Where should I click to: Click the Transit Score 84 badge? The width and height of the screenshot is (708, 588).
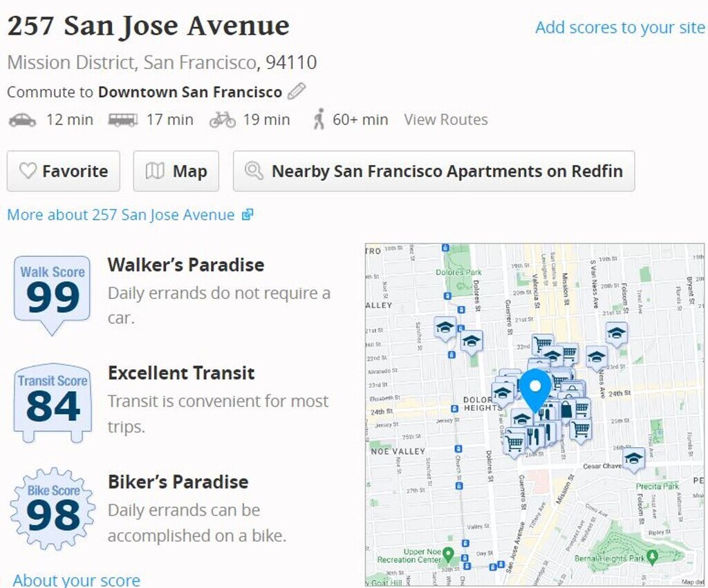53,401
